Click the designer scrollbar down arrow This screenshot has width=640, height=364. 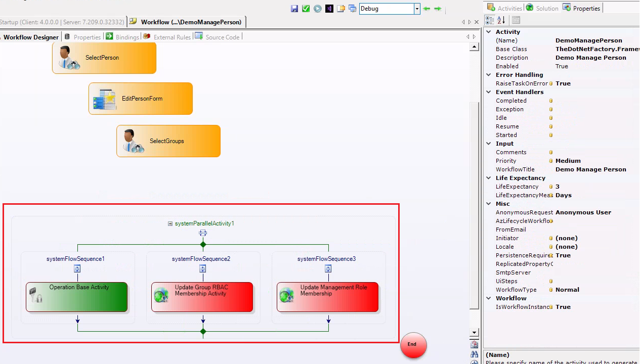tap(474, 333)
